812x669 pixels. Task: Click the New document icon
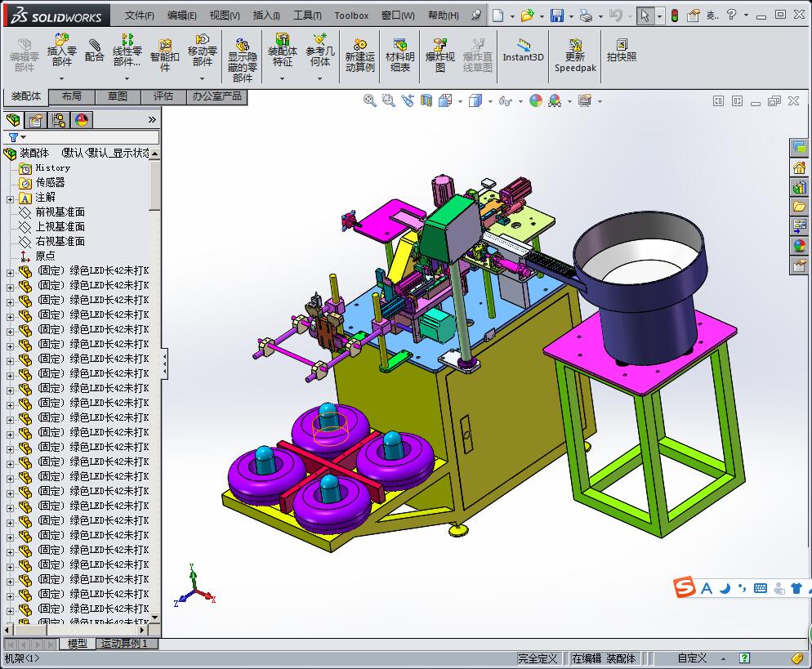click(x=497, y=16)
